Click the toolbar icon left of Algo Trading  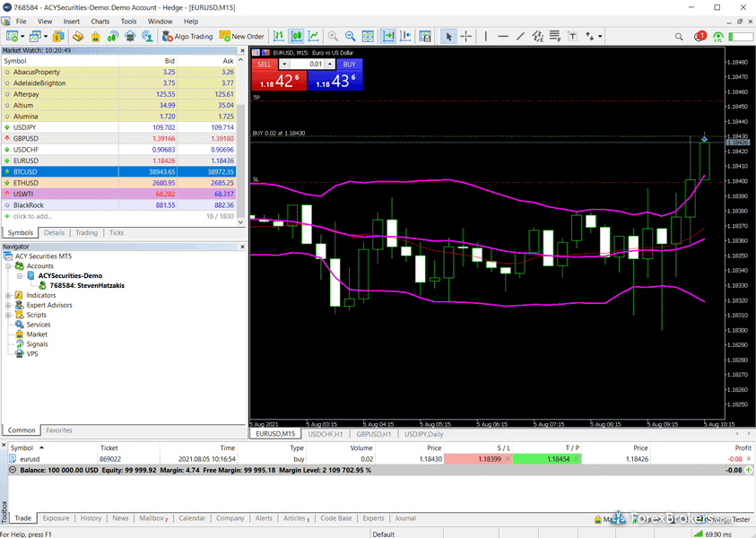(148, 36)
